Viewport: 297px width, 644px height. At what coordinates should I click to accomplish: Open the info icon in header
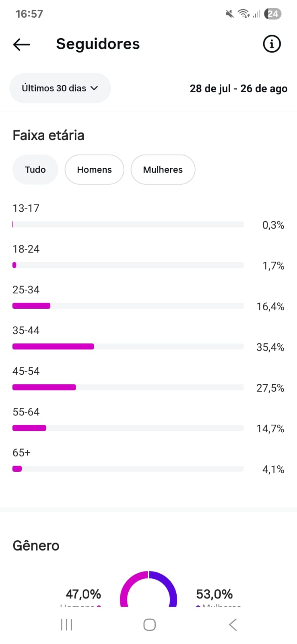(x=272, y=44)
